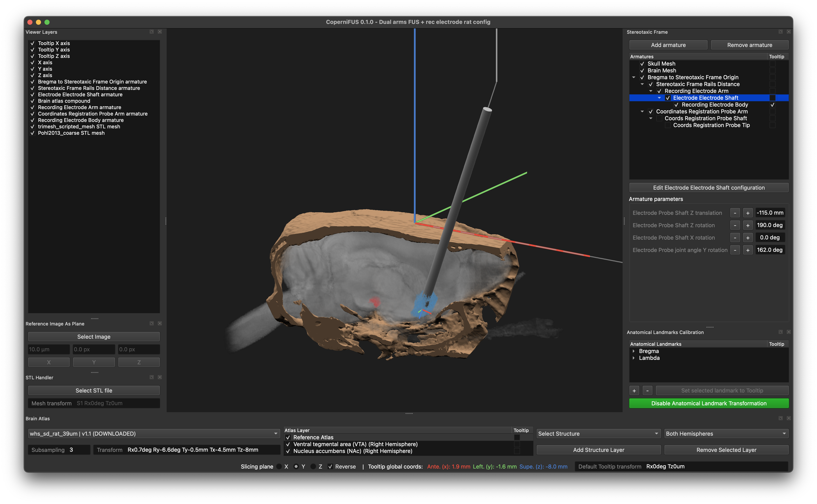Collapse the Recording Electrode Arm node
817x504 pixels.
pos(651,91)
